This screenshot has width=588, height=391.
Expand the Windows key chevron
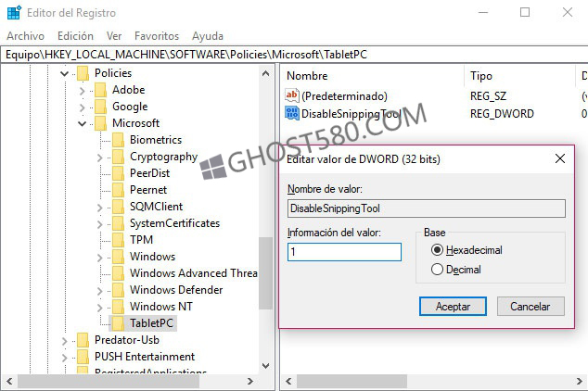tap(100, 258)
